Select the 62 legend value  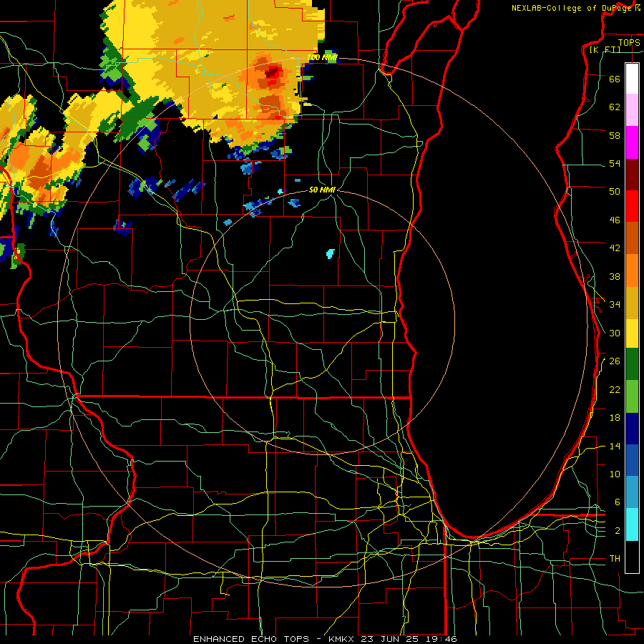(615, 107)
